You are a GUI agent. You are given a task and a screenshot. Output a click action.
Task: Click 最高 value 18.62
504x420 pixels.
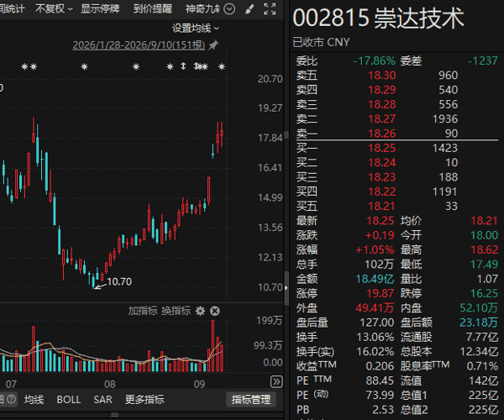coord(484,249)
